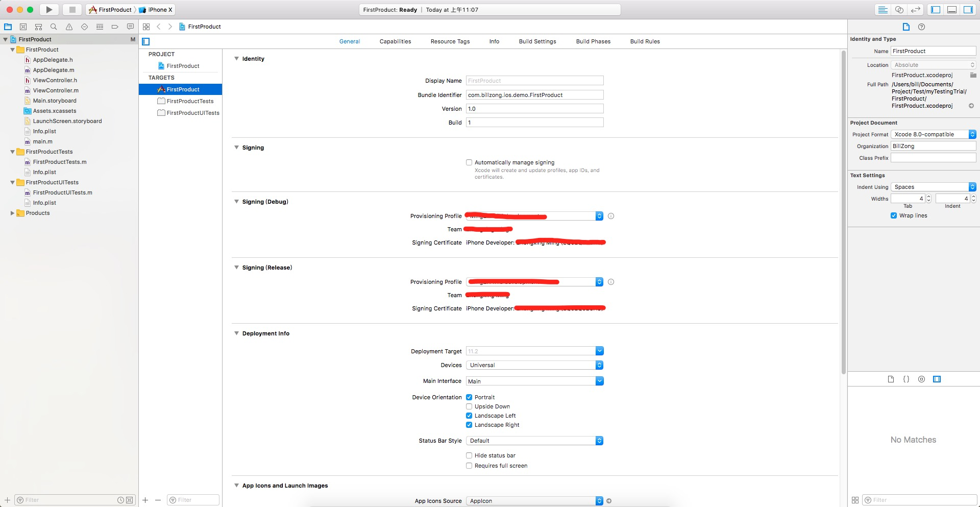The height and width of the screenshot is (507, 980).
Task: Open the Capabilities tab
Action: point(395,41)
